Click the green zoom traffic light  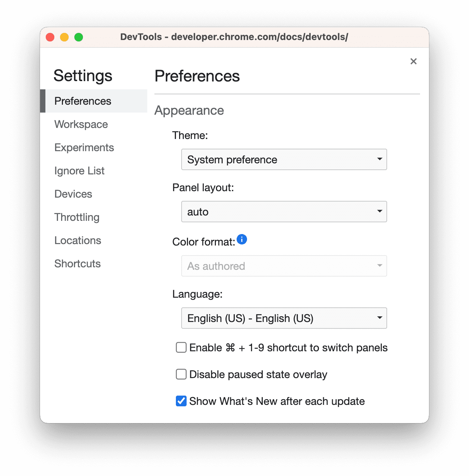click(x=79, y=37)
